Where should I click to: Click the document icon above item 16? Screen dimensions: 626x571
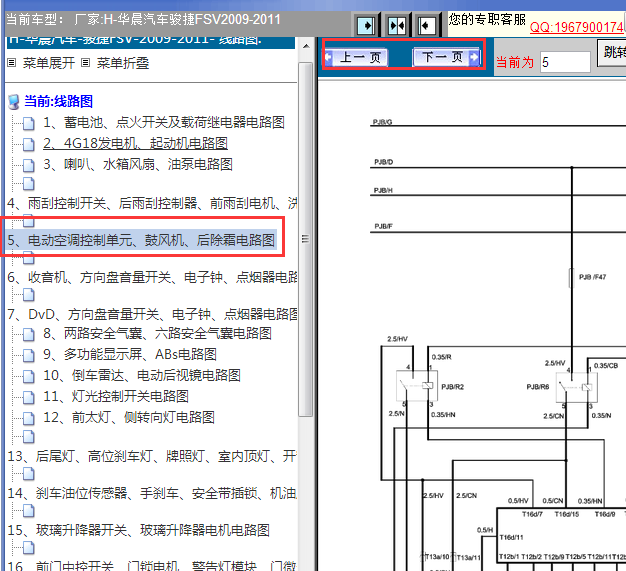click(x=29, y=548)
